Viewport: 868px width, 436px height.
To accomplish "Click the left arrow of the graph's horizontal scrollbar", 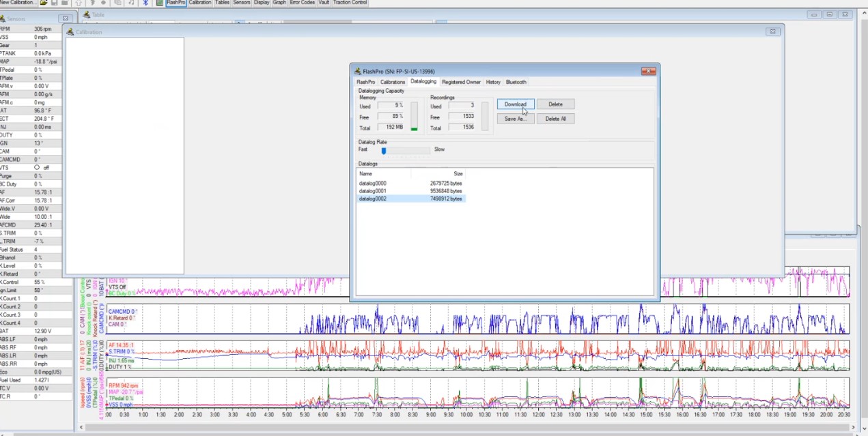I will (x=83, y=428).
